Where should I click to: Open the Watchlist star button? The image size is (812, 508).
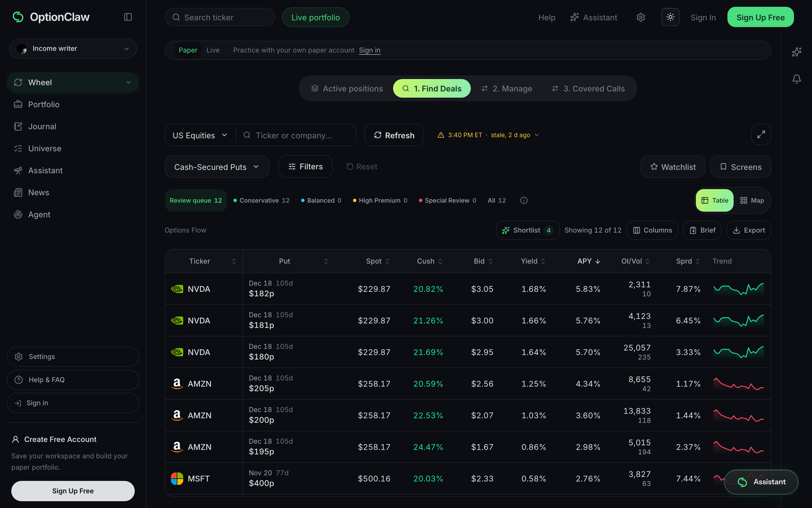tap(672, 167)
